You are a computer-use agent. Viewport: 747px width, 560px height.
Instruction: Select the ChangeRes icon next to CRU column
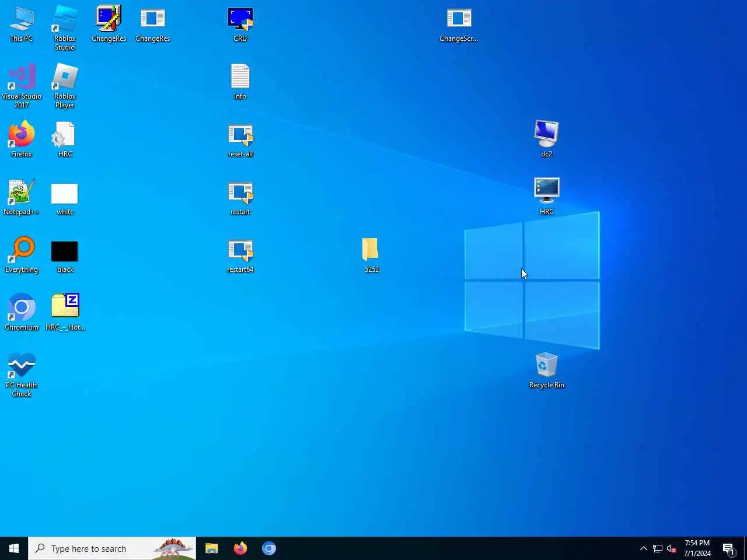[153, 24]
